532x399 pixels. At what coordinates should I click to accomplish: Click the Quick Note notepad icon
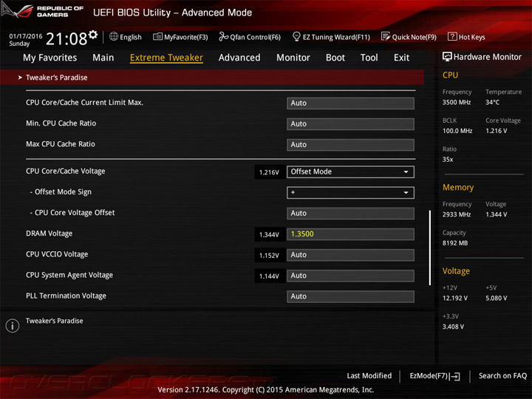386,36
